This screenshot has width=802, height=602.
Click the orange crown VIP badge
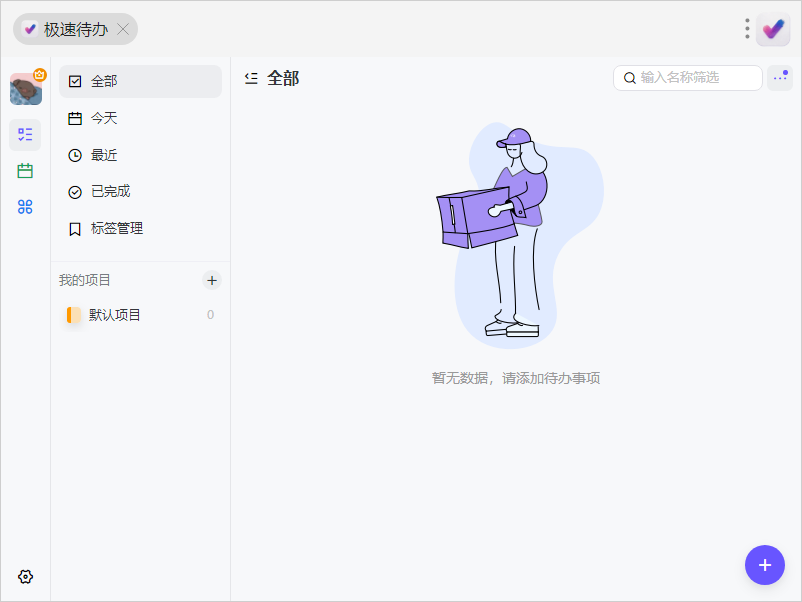[40, 75]
